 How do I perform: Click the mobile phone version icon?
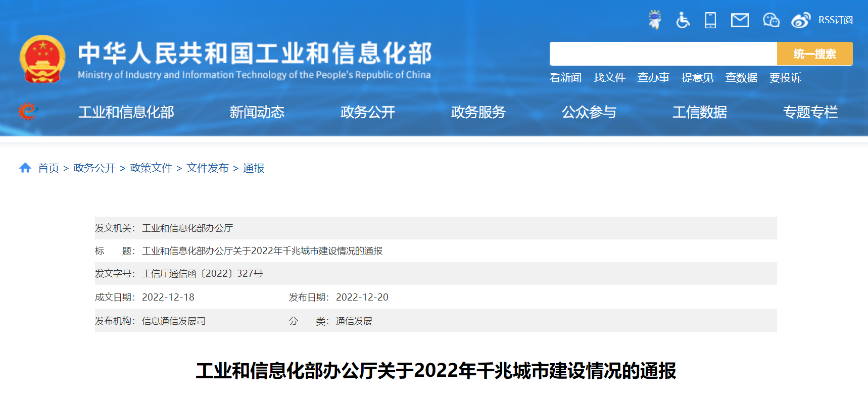point(710,20)
